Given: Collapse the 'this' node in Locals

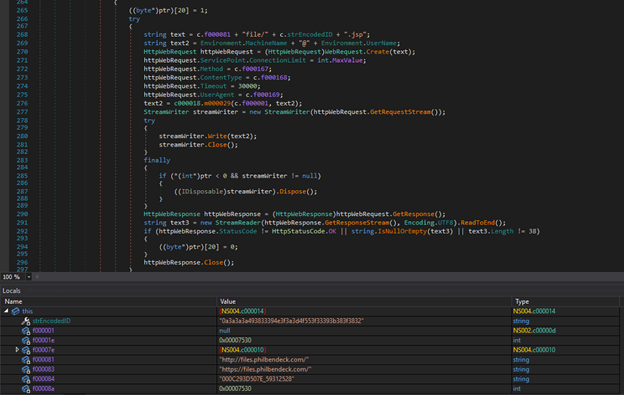Looking at the screenshot, I should (6, 311).
